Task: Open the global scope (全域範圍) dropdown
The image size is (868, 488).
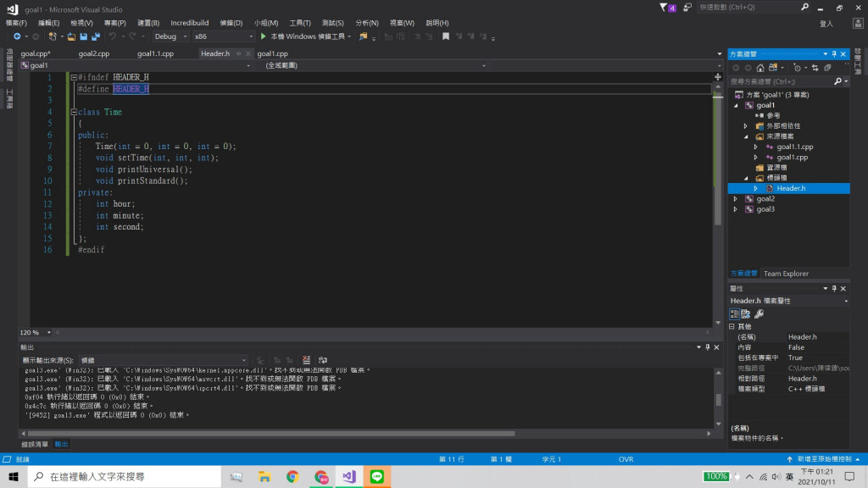Action: tap(371, 65)
